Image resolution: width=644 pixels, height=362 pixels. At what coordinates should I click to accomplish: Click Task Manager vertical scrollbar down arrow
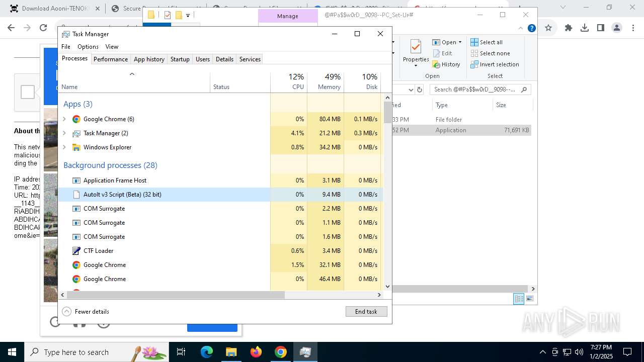click(x=387, y=286)
